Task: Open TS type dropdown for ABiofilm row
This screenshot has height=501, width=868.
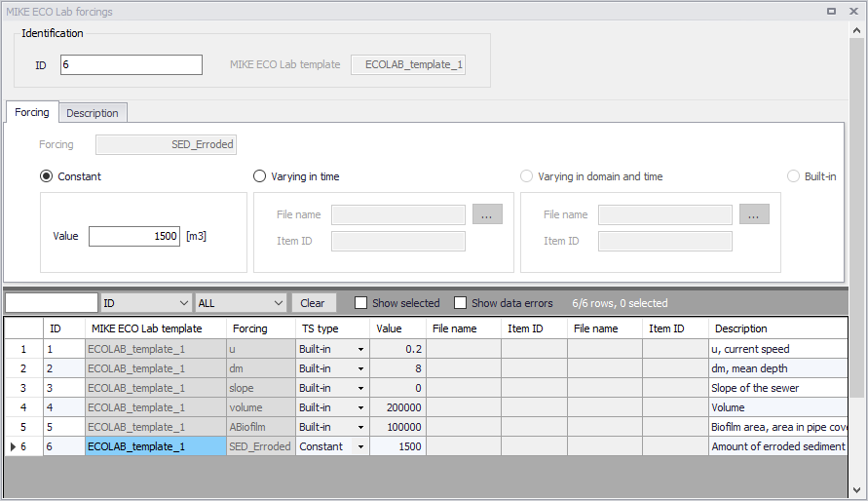Action: (x=360, y=427)
